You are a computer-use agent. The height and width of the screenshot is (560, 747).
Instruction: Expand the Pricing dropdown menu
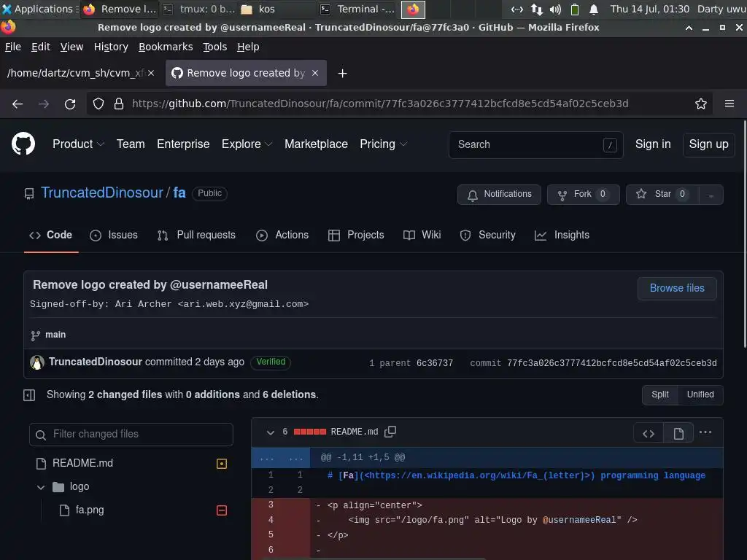(384, 144)
